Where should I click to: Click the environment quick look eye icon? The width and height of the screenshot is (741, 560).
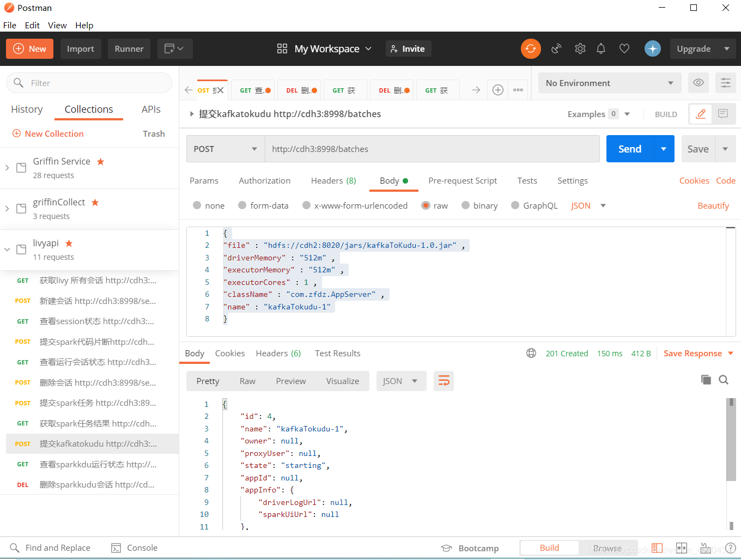click(x=699, y=83)
